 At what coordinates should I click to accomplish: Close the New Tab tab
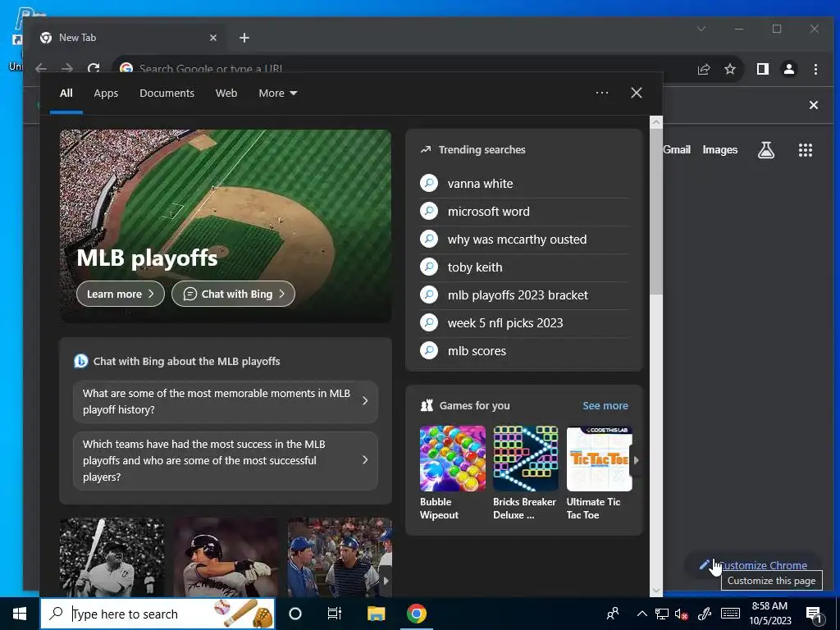coord(213,38)
